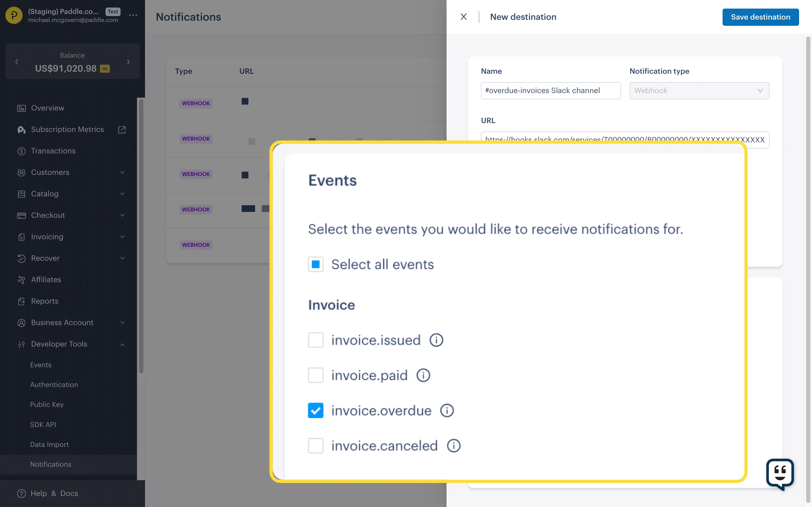Image resolution: width=812 pixels, height=507 pixels.
Task: Toggle the Select all events checkbox
Action: 315,264
